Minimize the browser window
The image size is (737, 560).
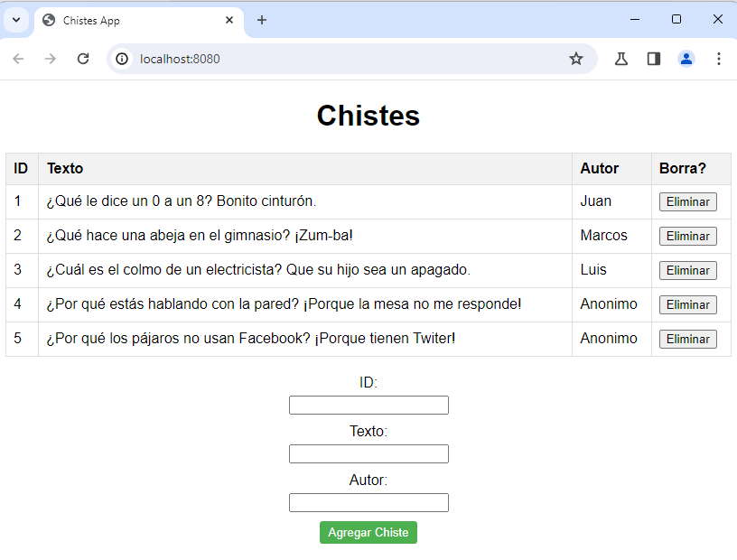(635, 20)
